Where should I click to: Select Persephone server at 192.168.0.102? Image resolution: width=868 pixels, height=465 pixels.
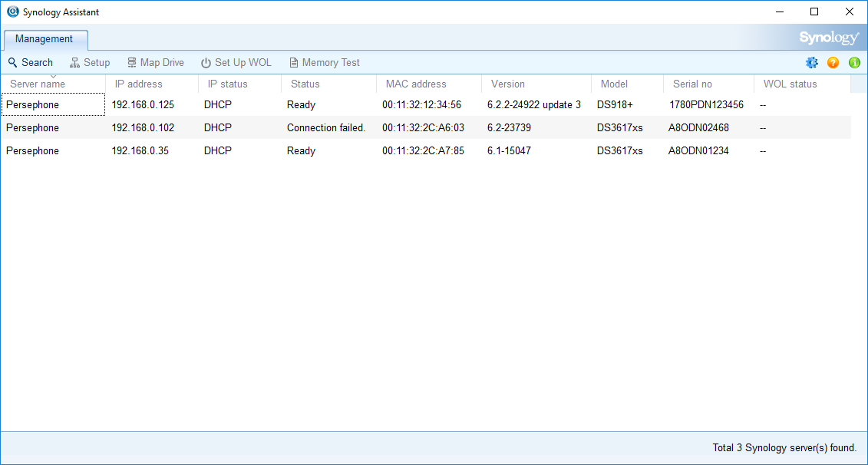coord(33,128)
